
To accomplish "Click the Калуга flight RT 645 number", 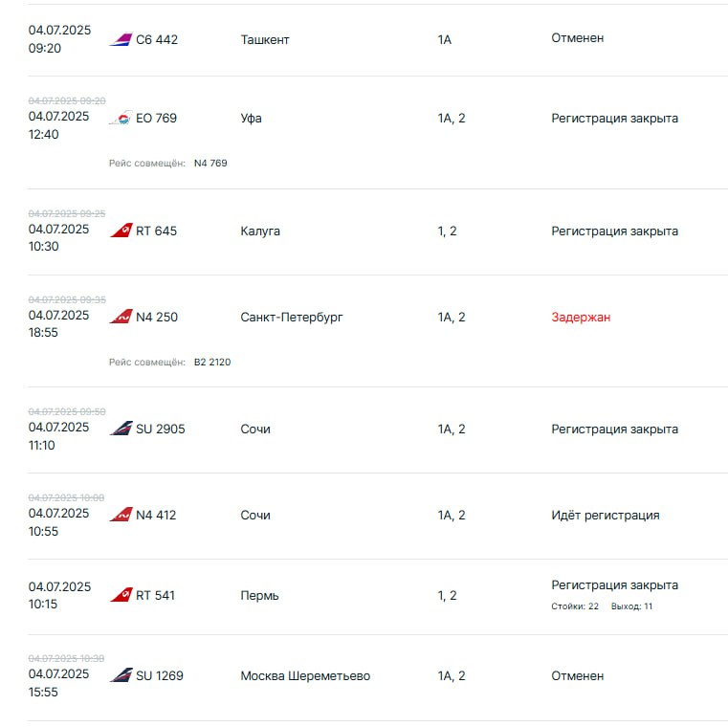I will [157, 231].
